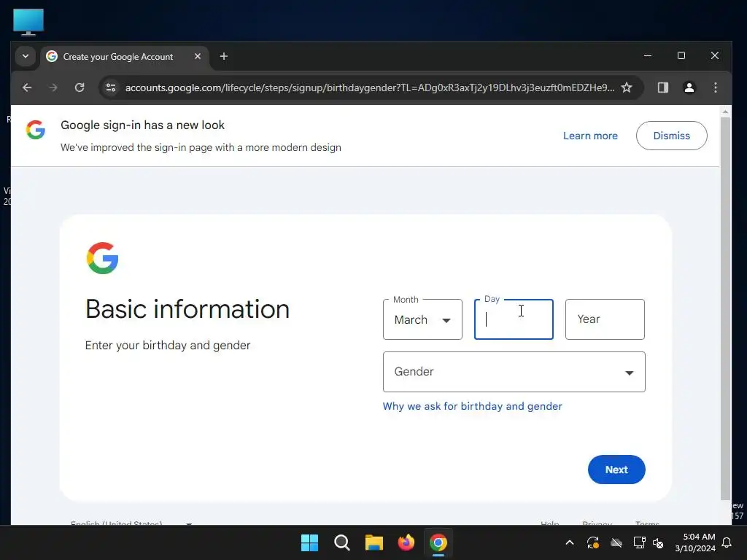Dismiss the new look banner
747x560 pixels.
(x=671, y=136)
